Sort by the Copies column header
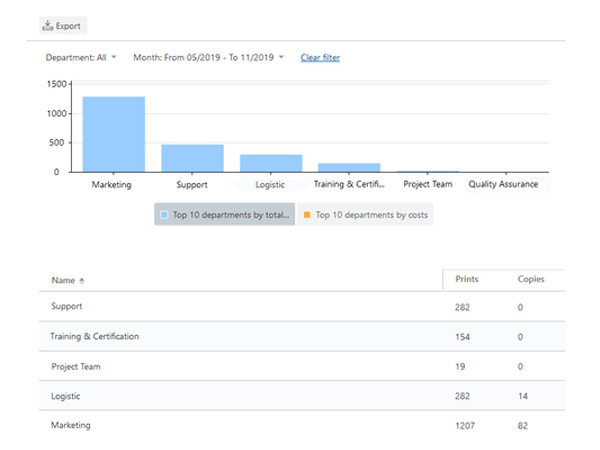Screen dimensions: 600x450 [531, 279]
